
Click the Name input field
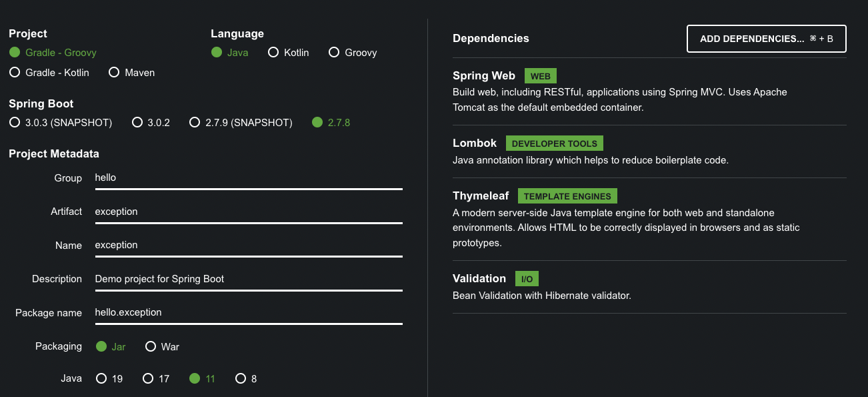tap(249, 245)
